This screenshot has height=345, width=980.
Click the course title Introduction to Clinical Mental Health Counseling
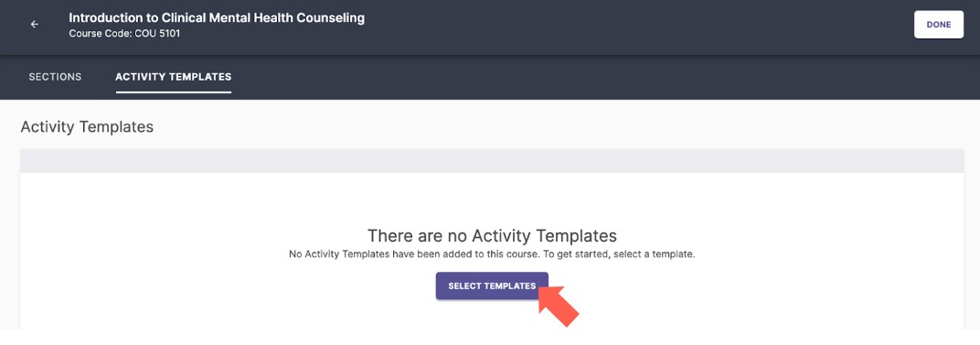217,17
